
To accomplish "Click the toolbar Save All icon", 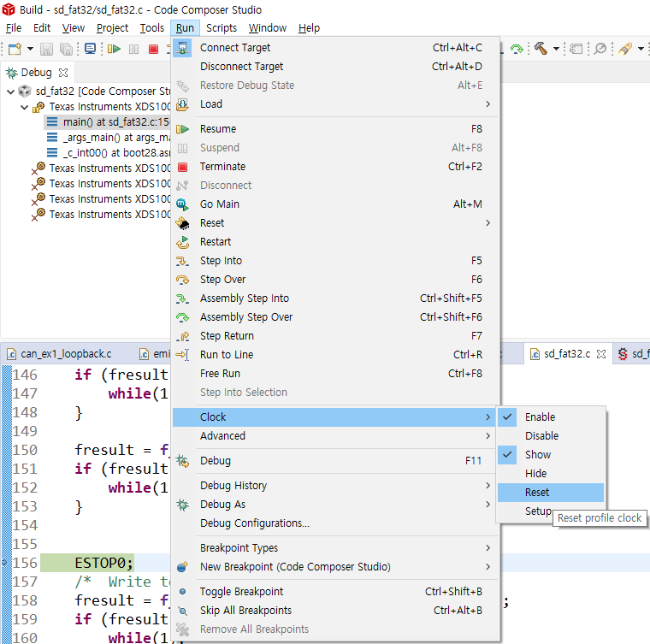I will 67,49.
